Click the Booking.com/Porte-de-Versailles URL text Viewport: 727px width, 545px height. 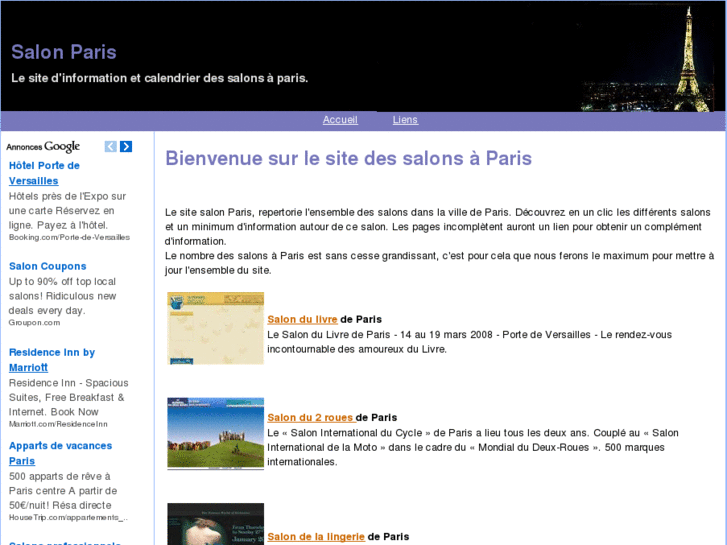point(69,237)
